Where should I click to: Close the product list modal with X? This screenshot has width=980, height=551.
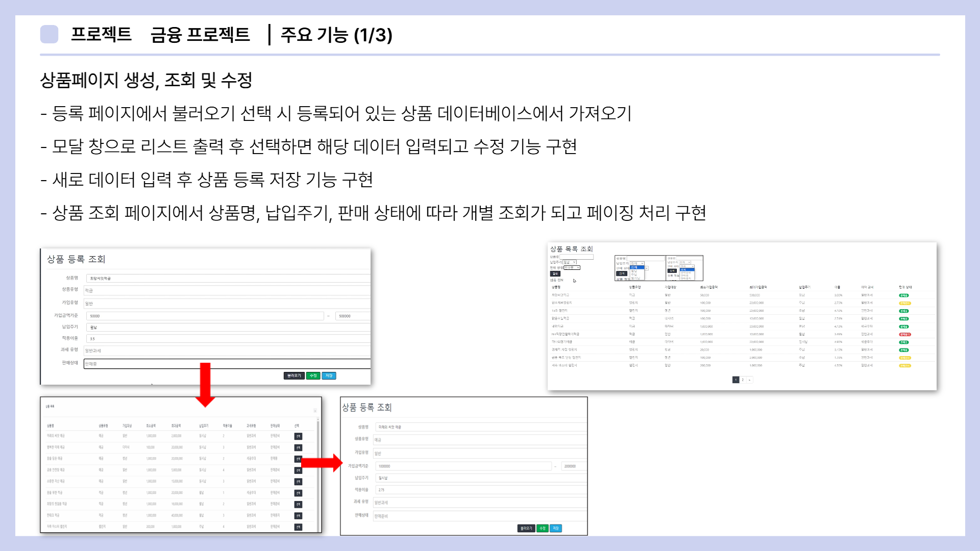point(315,410)
